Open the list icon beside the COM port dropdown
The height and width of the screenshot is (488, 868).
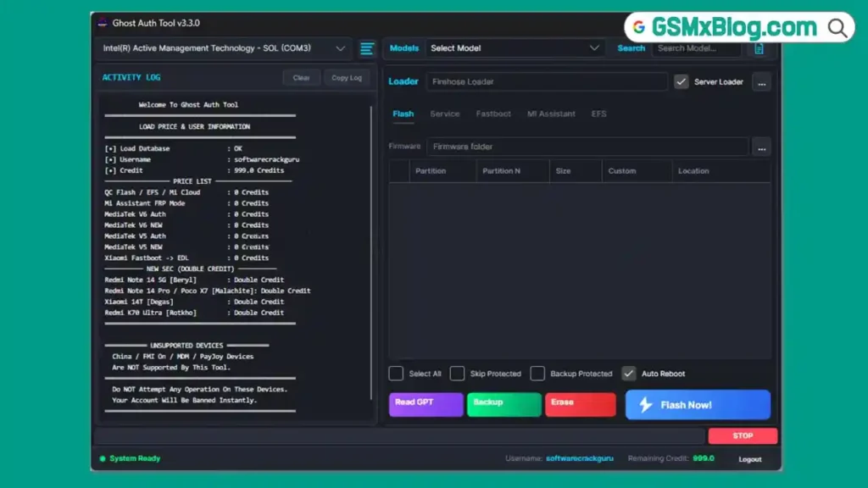click(366, 48)
